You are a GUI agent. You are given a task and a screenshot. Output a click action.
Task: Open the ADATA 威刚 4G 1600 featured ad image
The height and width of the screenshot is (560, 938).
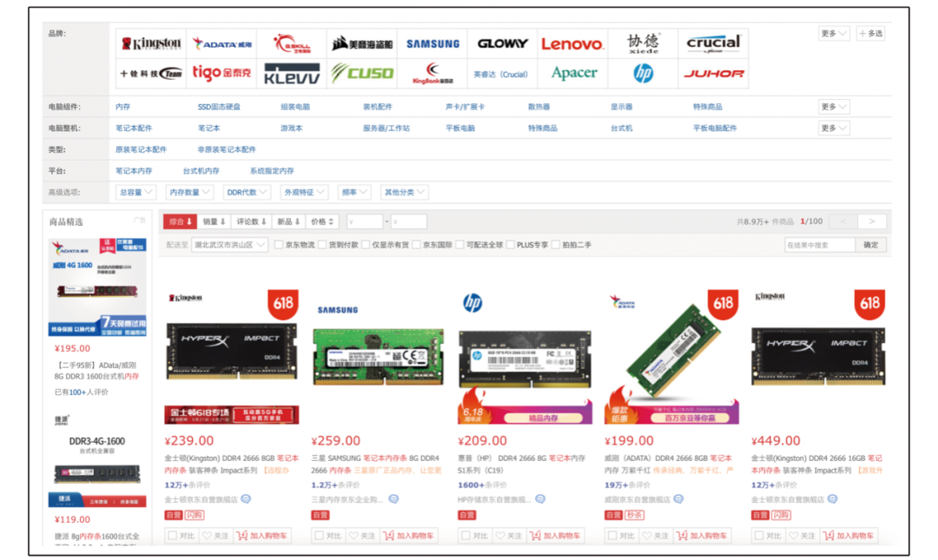pos(97,287)
